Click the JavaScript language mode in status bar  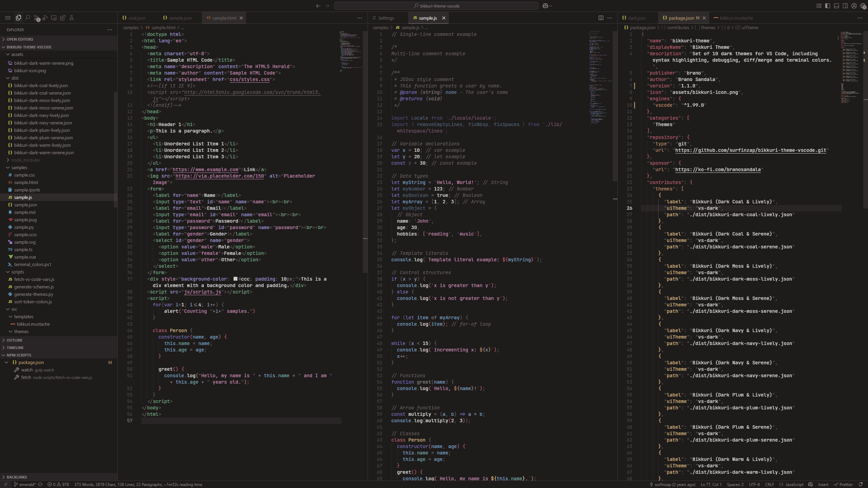(x=794, y=484)
